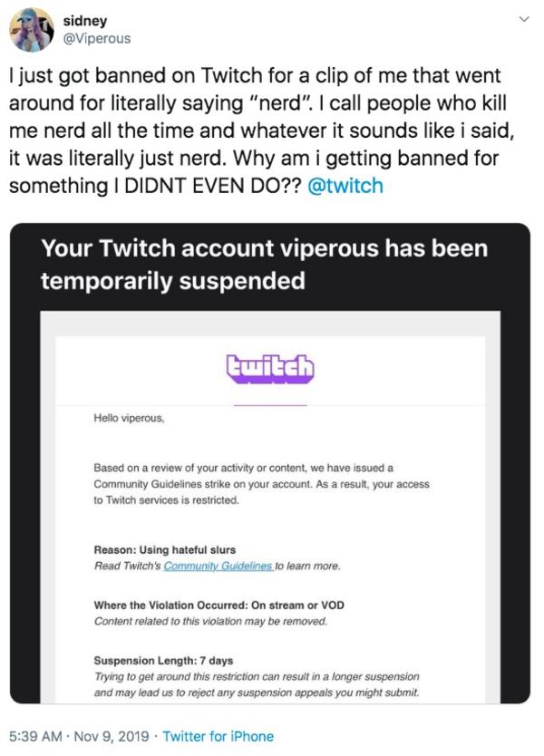
Task: Open the 5:39 AM Nov 9, 2019 timestamp
Action: pos(79,736)
